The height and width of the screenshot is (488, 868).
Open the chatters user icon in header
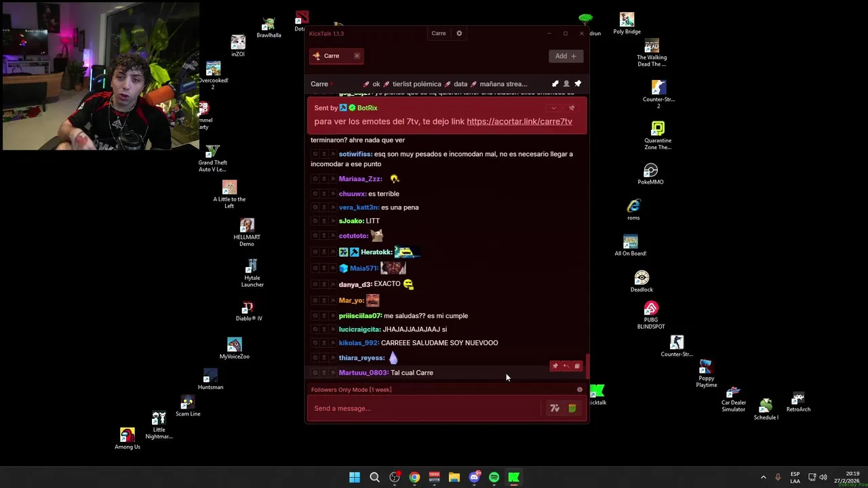click(x=566, y=83)
